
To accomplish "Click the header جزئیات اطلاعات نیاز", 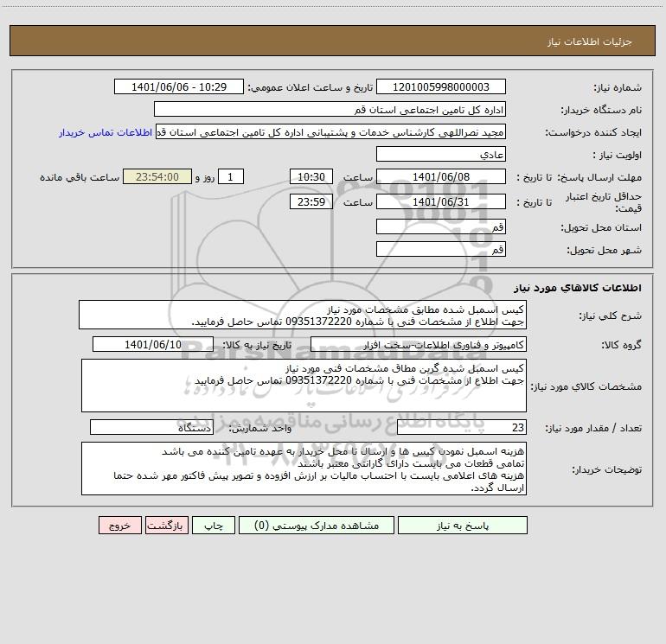I will point(590,41).
